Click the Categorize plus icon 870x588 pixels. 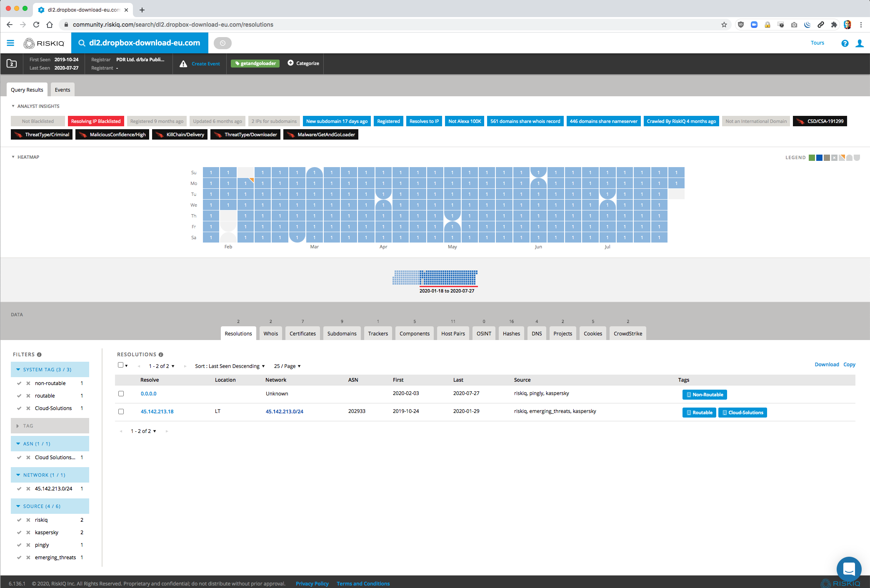290,63
